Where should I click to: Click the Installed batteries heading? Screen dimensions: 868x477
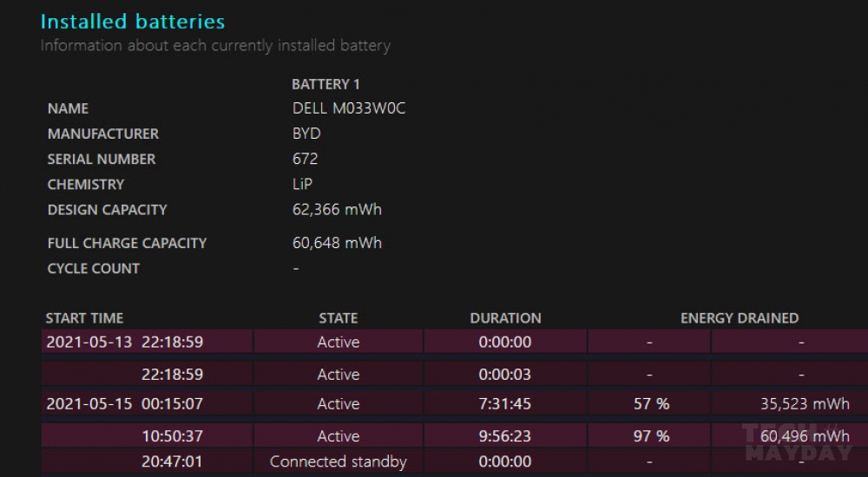tap(133, 22)
